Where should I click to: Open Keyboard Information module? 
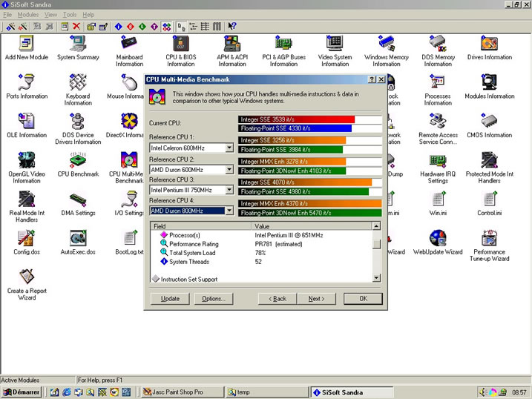click(78, 90)
